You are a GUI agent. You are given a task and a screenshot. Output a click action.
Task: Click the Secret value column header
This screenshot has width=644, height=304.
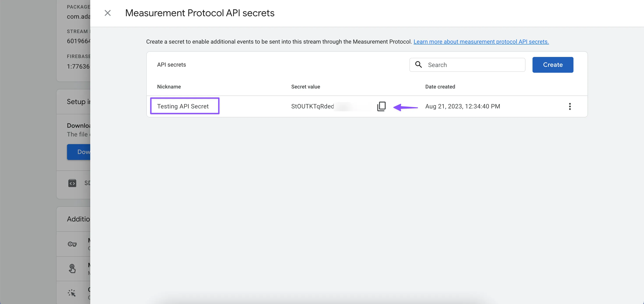(x=306, y=87)
